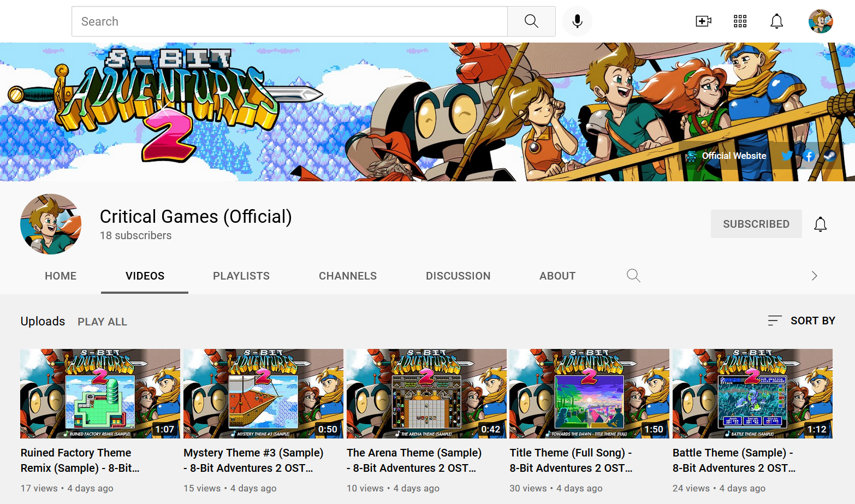The width and height of the screenshot is (855, 504).
Task: Play The Arena Theme thumbnail
Action: tap(426, 393)
